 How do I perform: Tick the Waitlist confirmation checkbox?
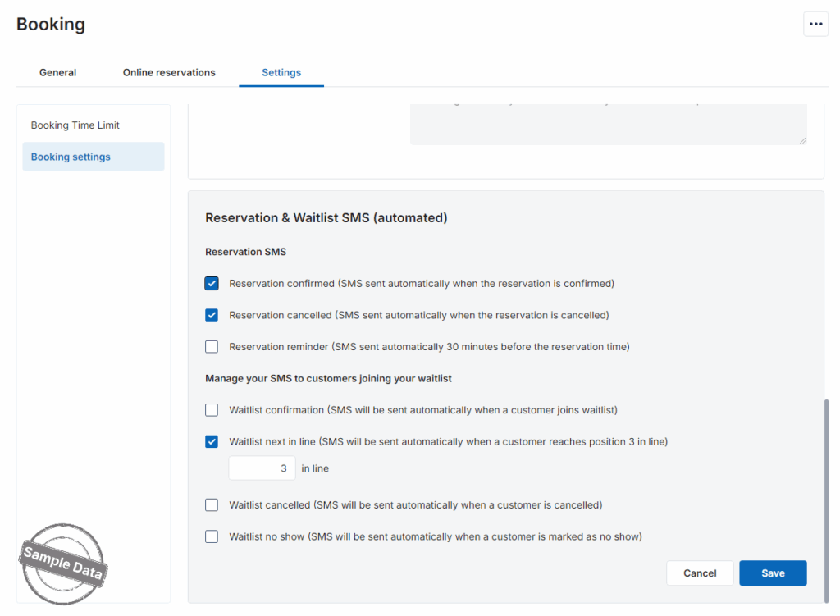[212, 410]
